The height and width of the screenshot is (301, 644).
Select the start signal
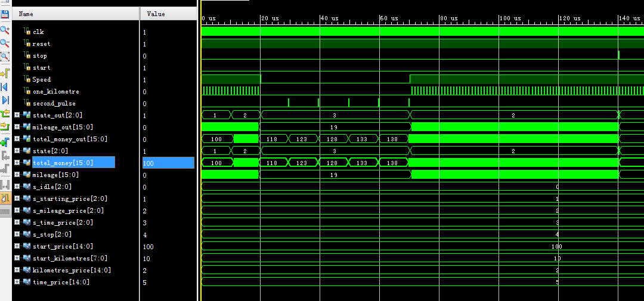click(42, 67)
